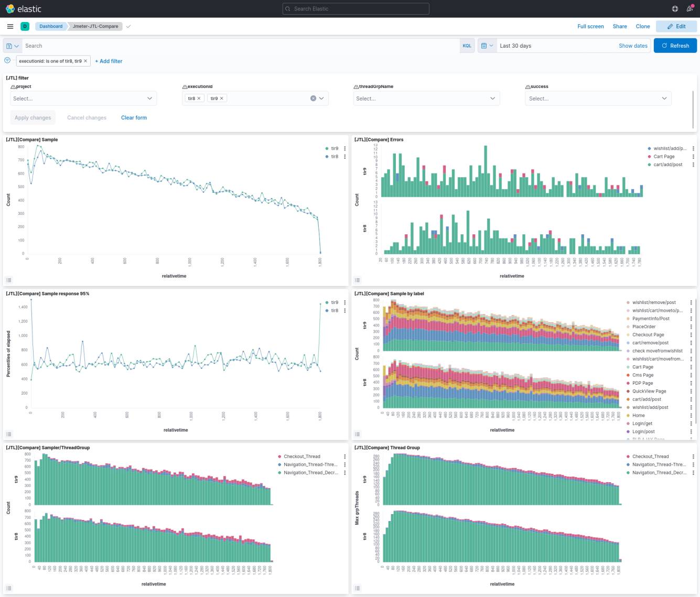Toggle PDP Page series in label legend
The image size is (700, 597).
[642, 383]
